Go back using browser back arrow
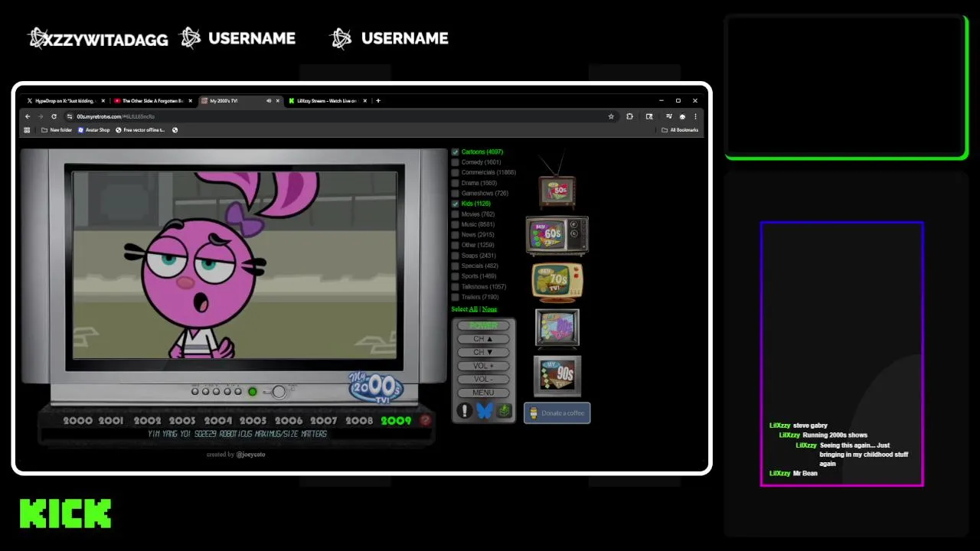Screen dimensions: 980x551 pos(28,116)
